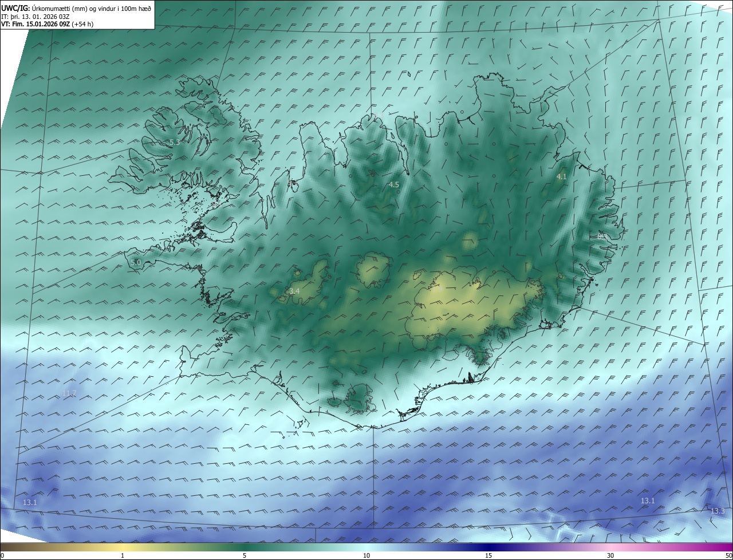Image resolution: width=733 pixels, height=560 pixels.
Task: Click the 13.3 value over the sea
Action: (x=718, y=511)
